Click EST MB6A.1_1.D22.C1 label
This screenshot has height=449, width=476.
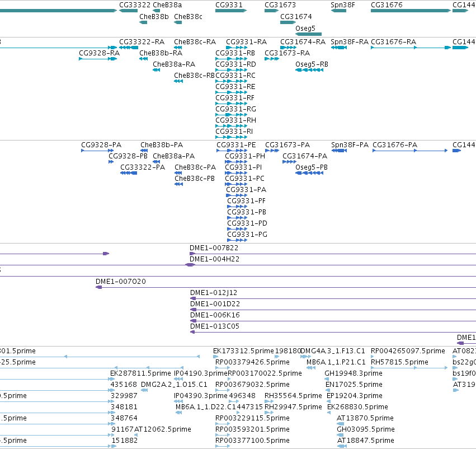coord(206,407)
